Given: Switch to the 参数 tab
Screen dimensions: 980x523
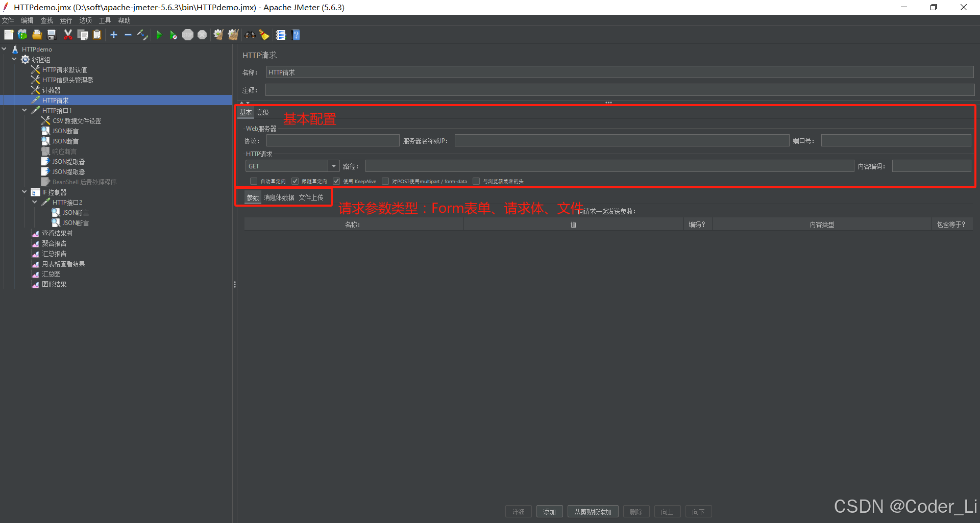Looking at the screenshot, I should coord(253,198).
